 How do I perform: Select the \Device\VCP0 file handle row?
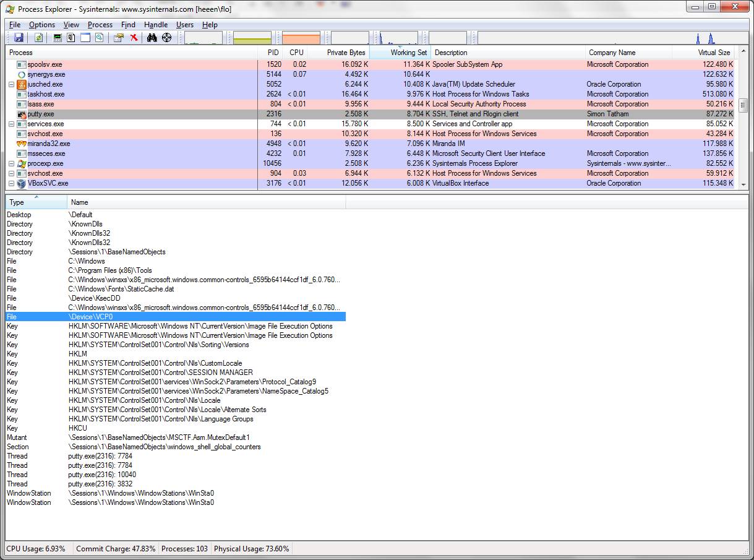[x=176, y=317]
